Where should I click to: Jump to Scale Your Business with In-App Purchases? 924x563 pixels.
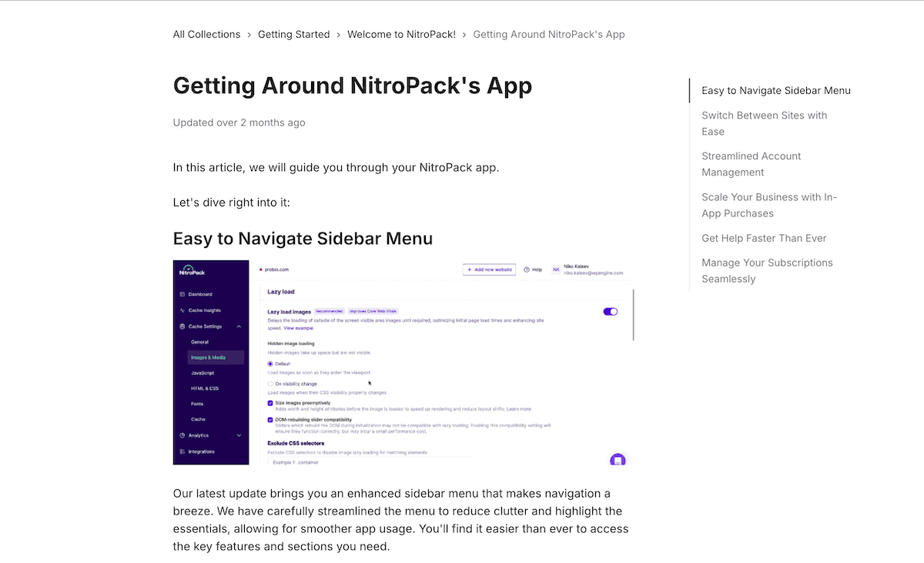(x=769, y=205)
